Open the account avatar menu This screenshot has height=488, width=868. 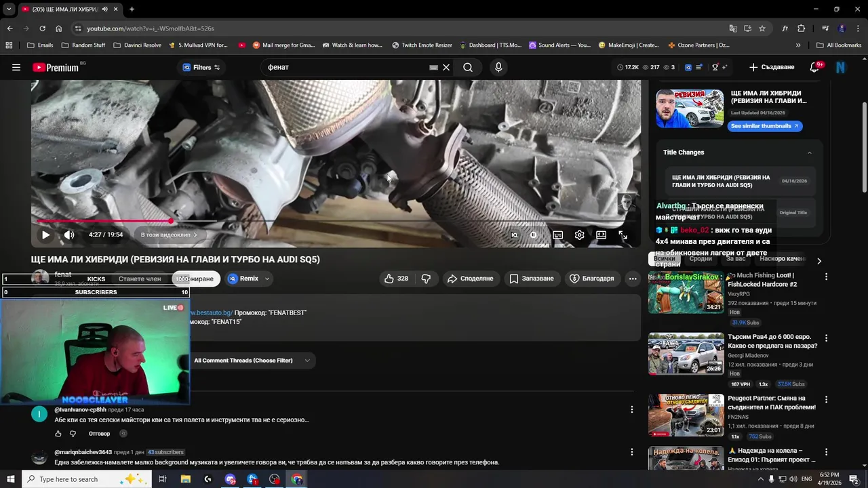click(841, 67)
